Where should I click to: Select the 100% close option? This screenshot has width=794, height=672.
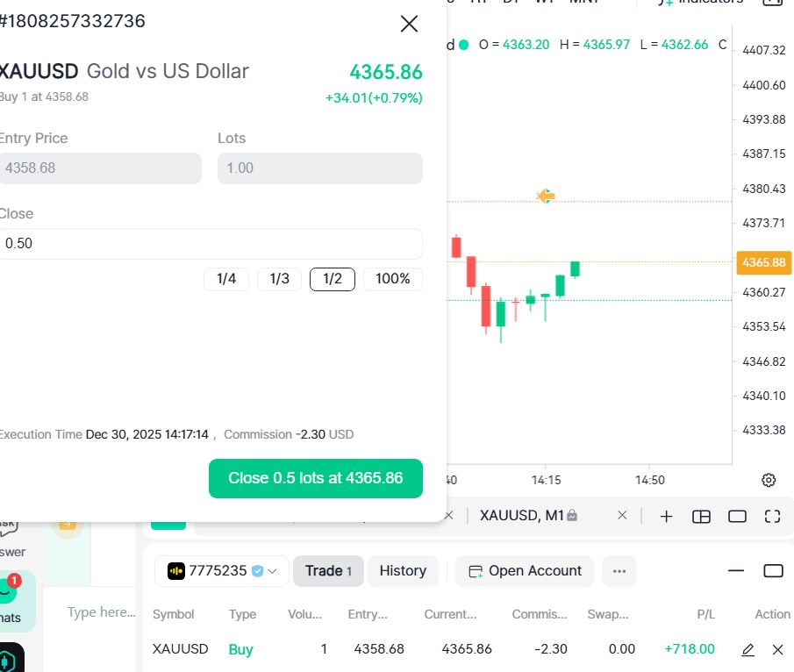point(392,279)
